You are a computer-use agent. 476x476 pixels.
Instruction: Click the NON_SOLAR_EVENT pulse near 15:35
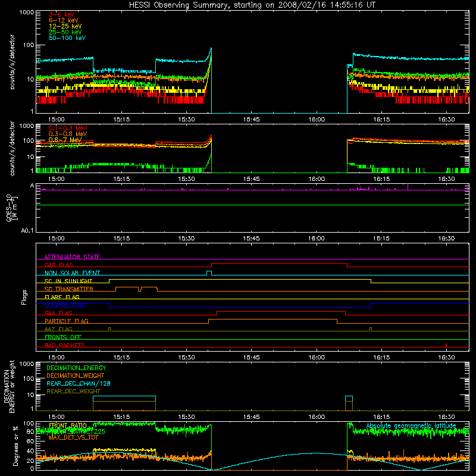(209, 273)
